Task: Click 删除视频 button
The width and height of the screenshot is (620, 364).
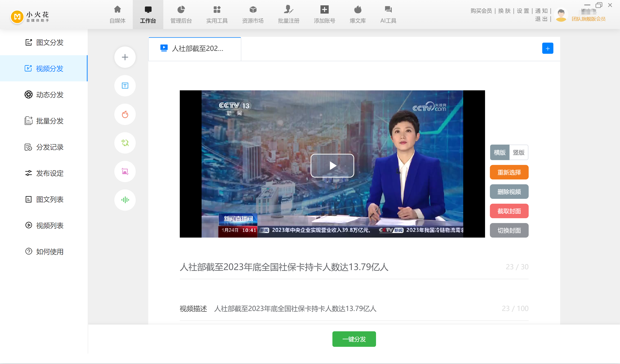Action: coord(509,192)
